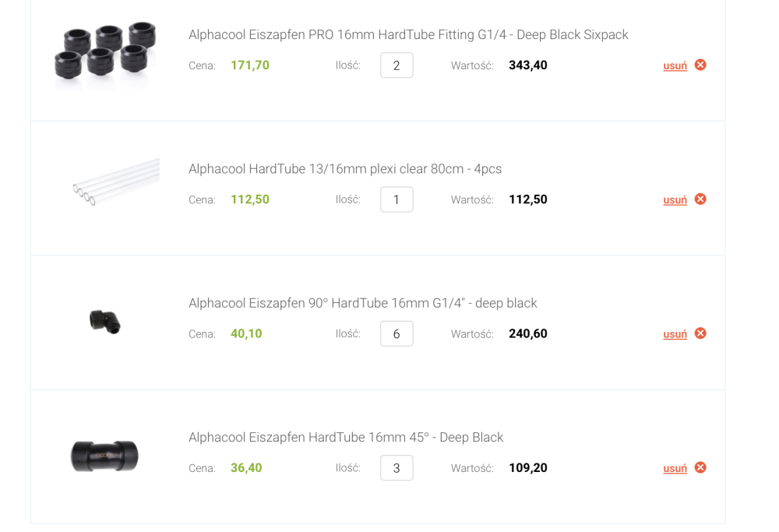Delete the 45° Deep Black fitting with "usuń"

click(x=675, y=468)
